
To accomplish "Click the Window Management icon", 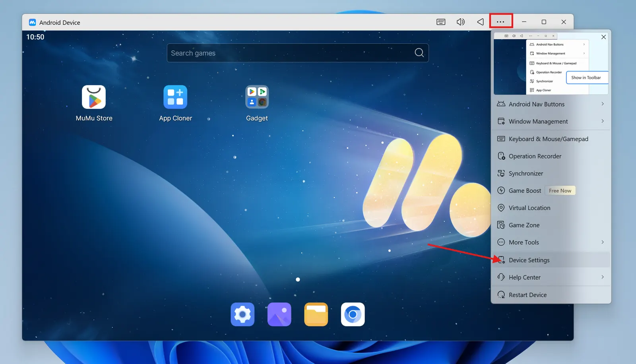I will tap(501, 121).
